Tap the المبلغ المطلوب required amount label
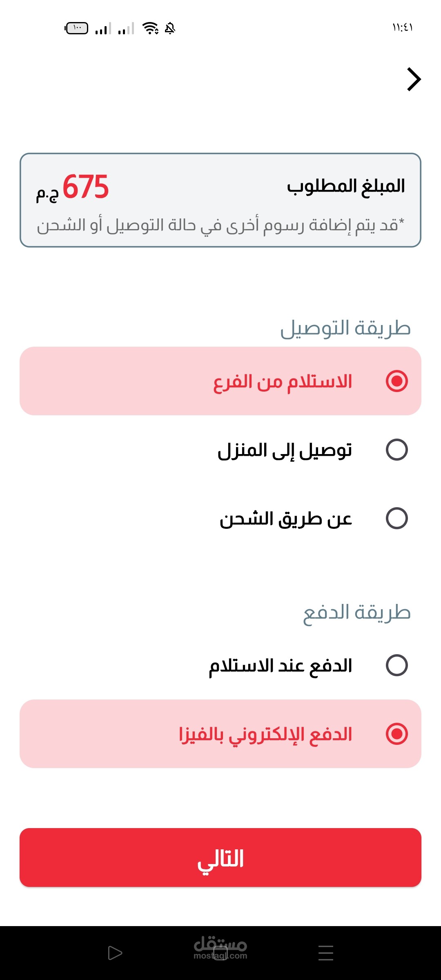The width and height of the screenshot is (441, 980). [345, 186]
